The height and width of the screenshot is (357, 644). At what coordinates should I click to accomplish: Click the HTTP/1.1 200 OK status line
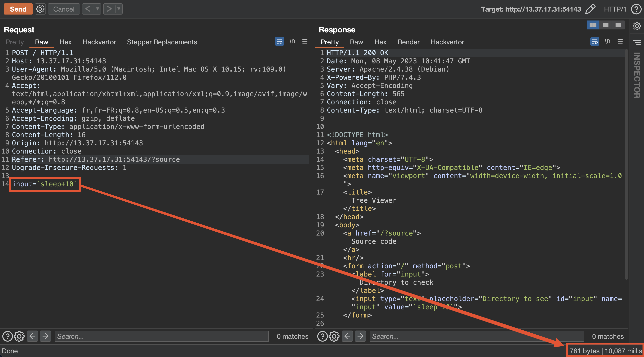358,53
